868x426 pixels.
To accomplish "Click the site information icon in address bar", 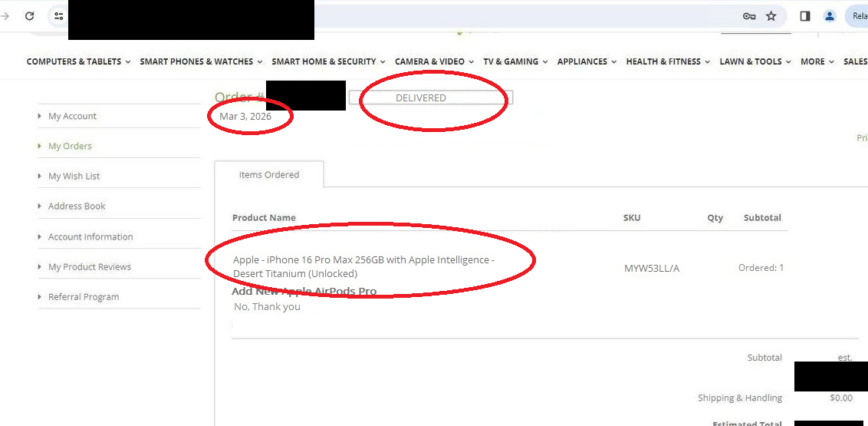I will pos(59,16).
